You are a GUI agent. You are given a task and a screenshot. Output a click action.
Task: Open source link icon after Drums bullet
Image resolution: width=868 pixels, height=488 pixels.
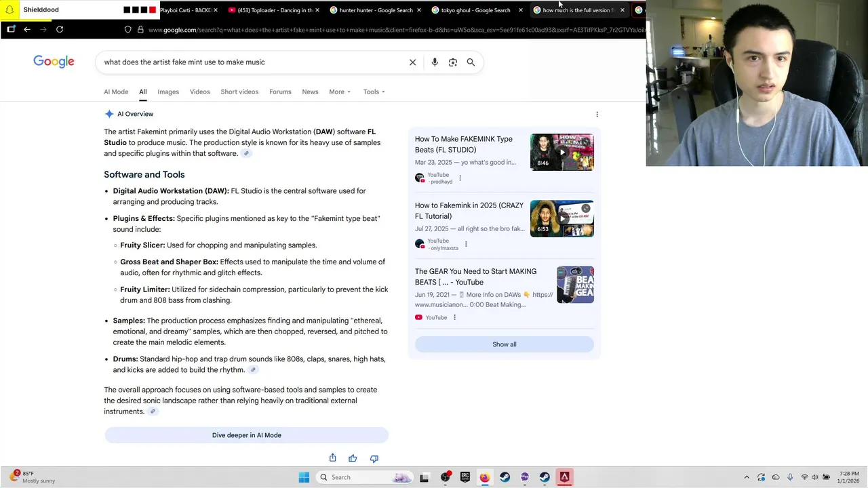pyautogui.click(x=253, y=370)
